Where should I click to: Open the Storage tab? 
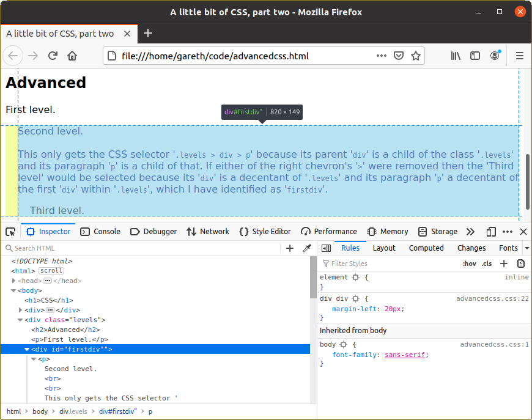point(438,232)
